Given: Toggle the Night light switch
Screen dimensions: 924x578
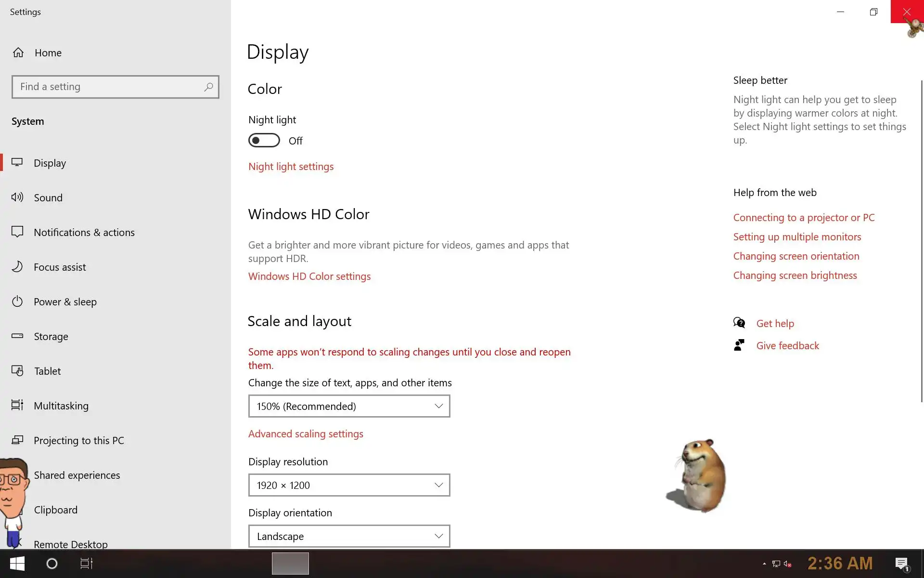Looking at the screenshot, I should pyautogui.click(x=264, y=140).
